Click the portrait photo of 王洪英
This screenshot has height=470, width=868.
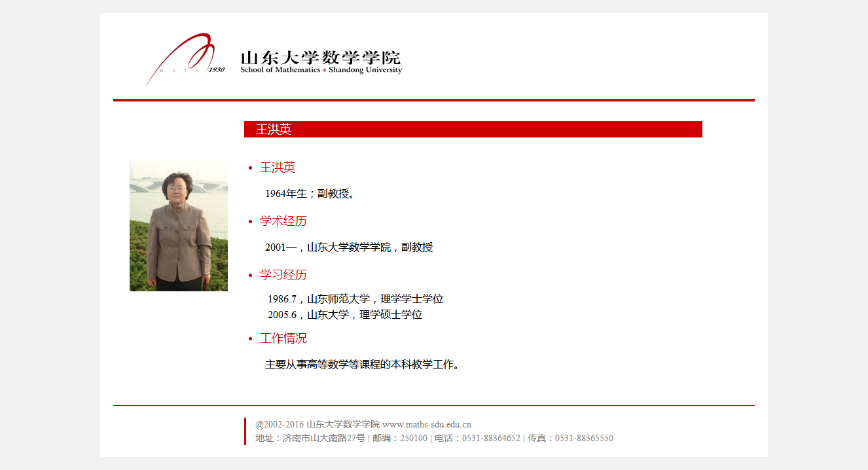pos(179,226)
